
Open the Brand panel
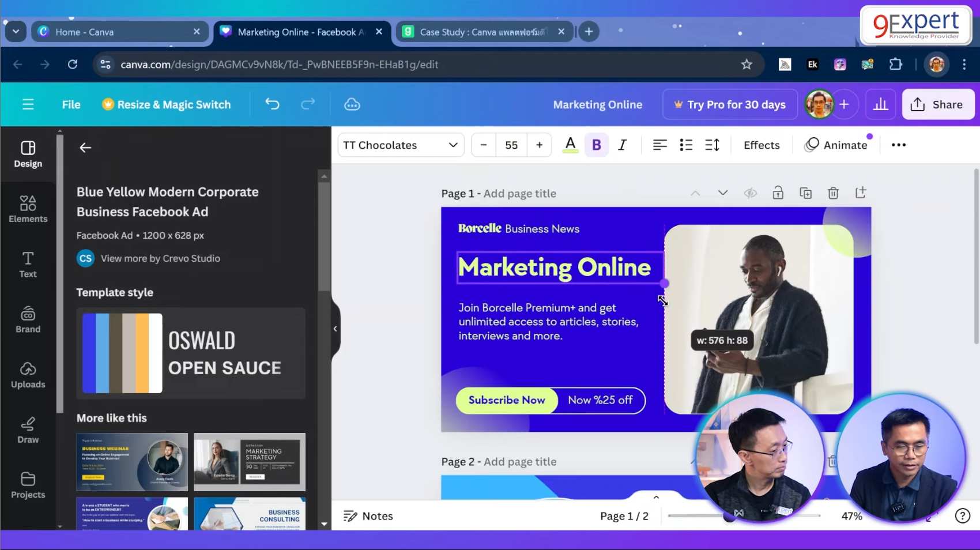click(27, 320)
